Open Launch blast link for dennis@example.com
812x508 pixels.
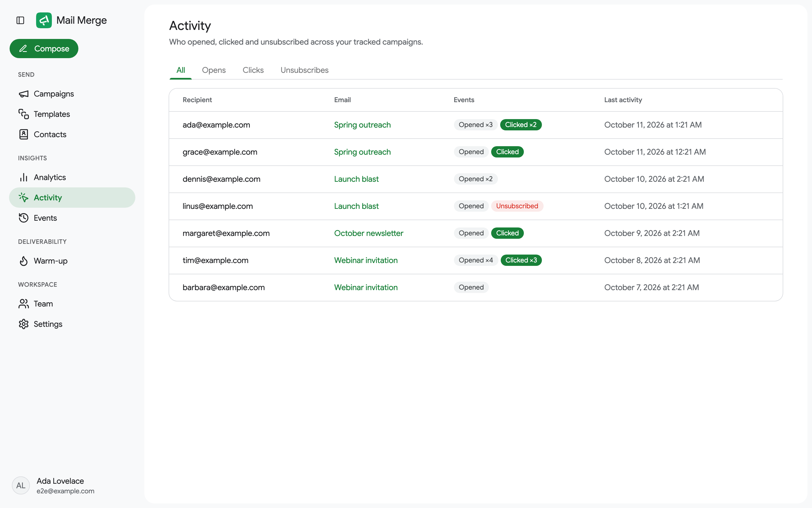tap(356, 179)
